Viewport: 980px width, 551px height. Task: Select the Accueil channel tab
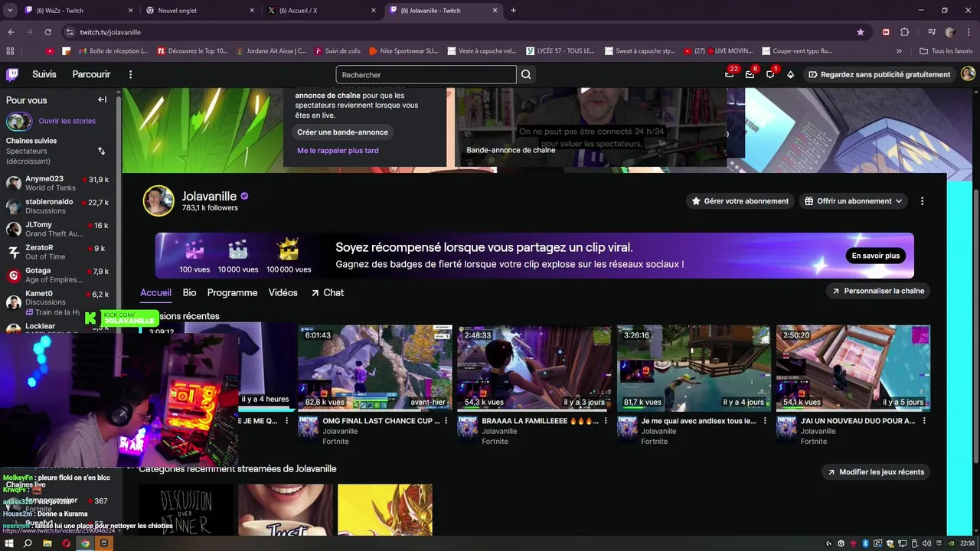[155, 292]
